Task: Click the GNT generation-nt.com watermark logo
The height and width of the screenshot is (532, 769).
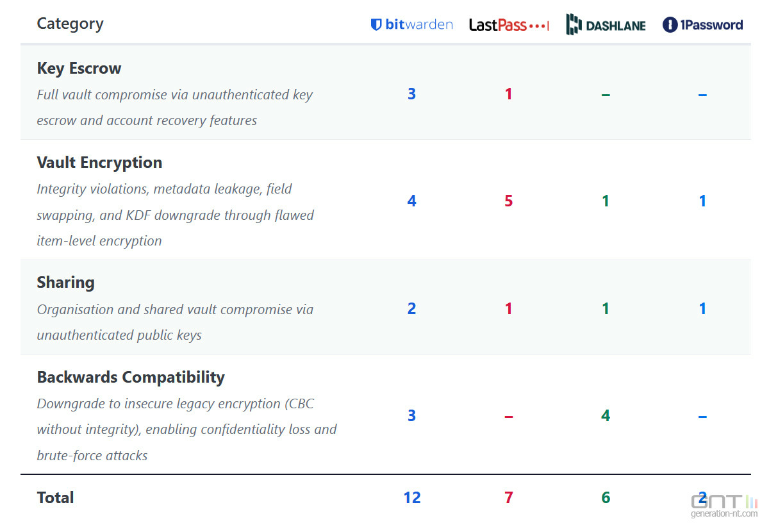Action: [x=723, y=504]
